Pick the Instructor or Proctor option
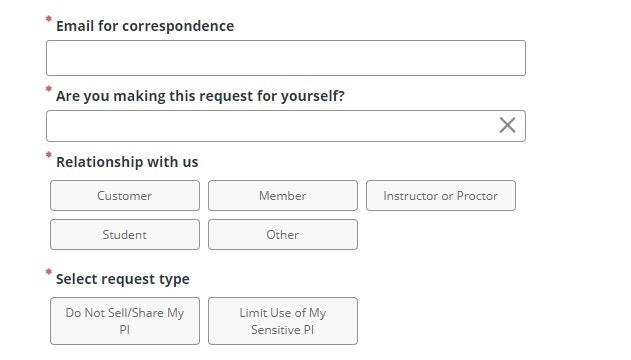The image size is (631, 360). point(441,195)
